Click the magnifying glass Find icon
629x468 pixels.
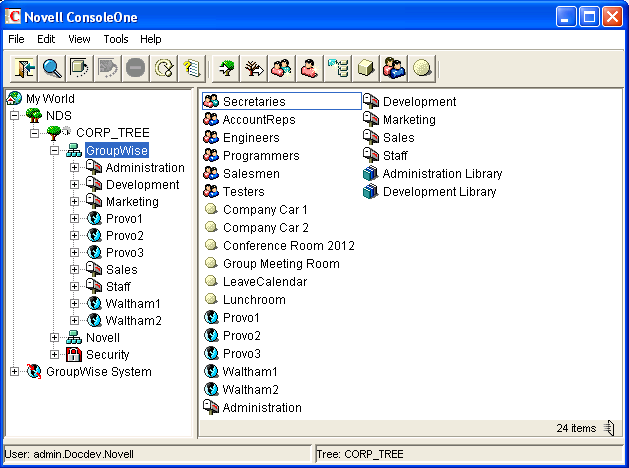[52, 68]
